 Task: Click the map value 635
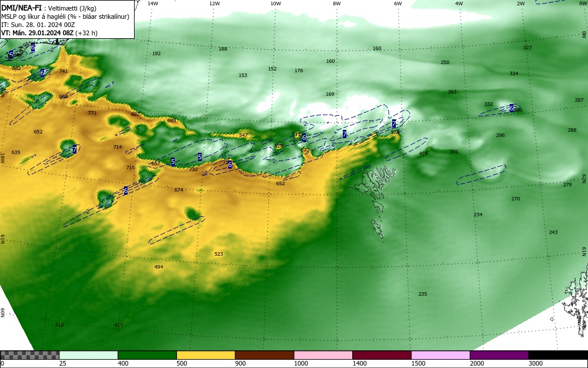click(16, 152)
